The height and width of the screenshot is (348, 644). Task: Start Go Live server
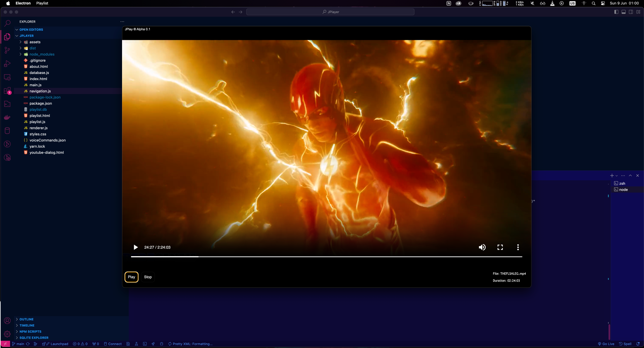point(606,344)
